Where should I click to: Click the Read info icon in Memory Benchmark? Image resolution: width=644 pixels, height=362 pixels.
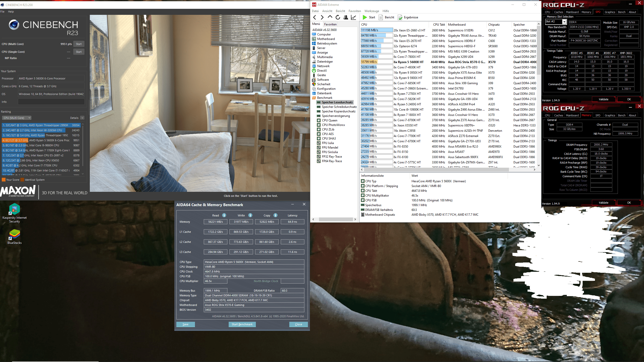[x=224, y=215]
